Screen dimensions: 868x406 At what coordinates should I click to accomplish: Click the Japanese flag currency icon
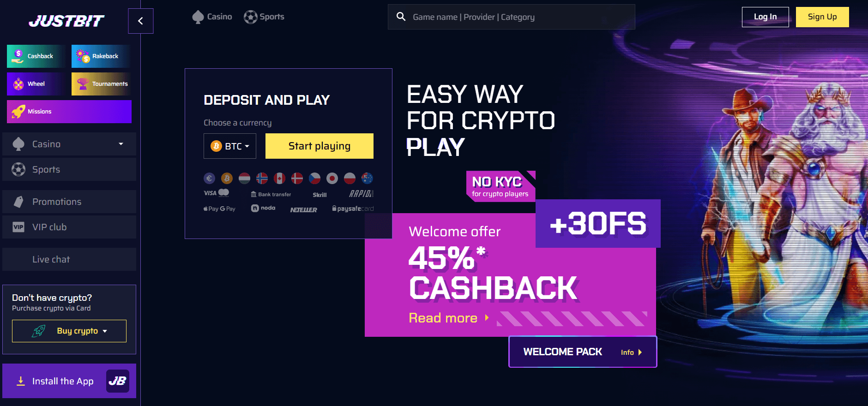click(332, 178)
